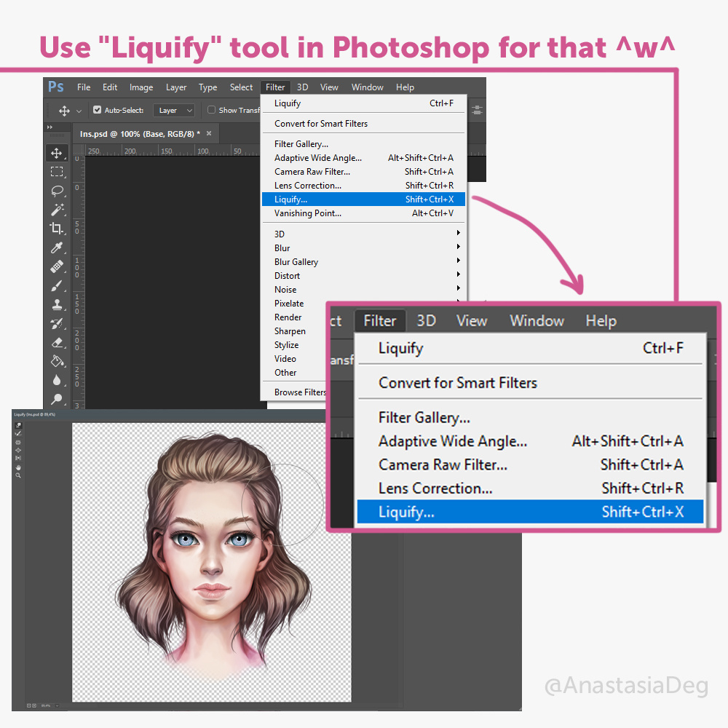Select Reconstruct tool in Liquify window

(18, 434)
